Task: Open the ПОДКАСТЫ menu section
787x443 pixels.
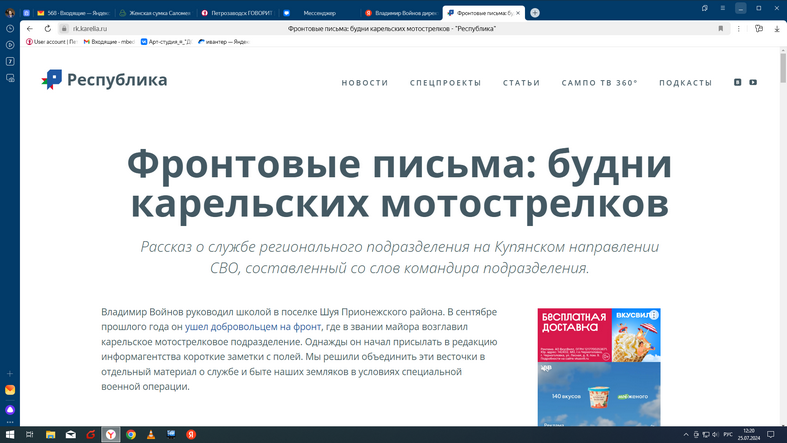Action: coord(686,83)
